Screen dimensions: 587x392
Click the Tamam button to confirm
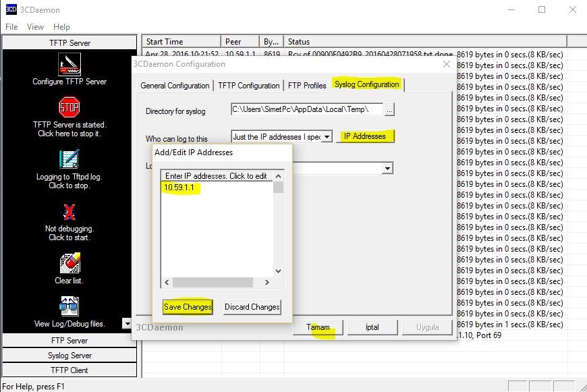pos(318,327)
